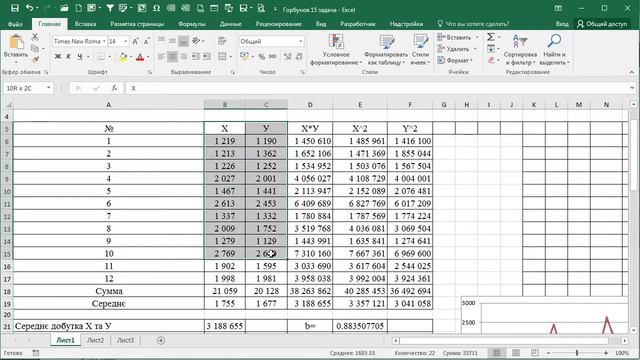Adjust the zoom slider handle

point(577,353)
